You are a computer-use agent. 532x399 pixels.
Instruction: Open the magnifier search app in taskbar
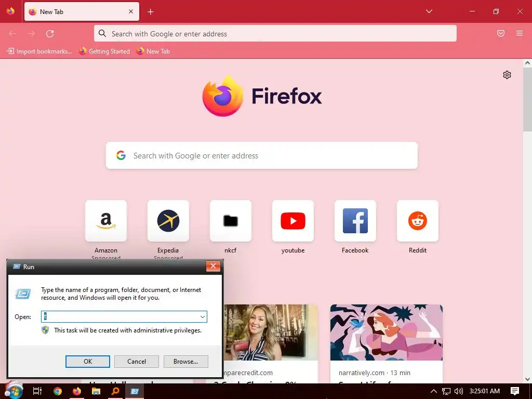(x=115, y=391)
